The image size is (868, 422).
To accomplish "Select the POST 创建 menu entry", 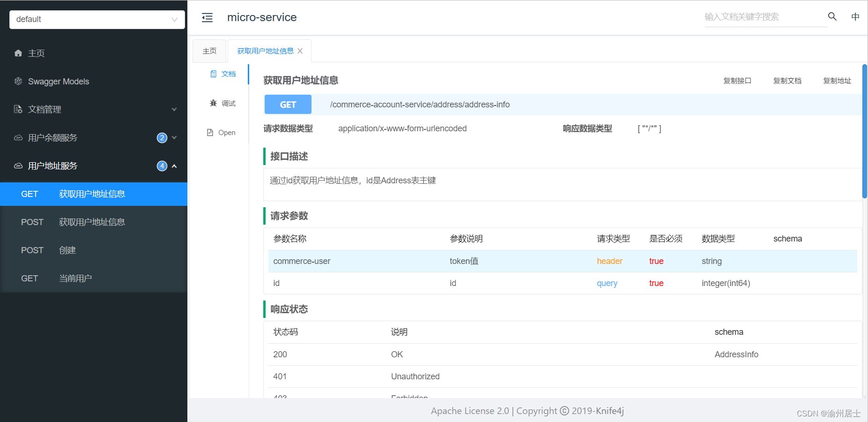I will [67, 250].
